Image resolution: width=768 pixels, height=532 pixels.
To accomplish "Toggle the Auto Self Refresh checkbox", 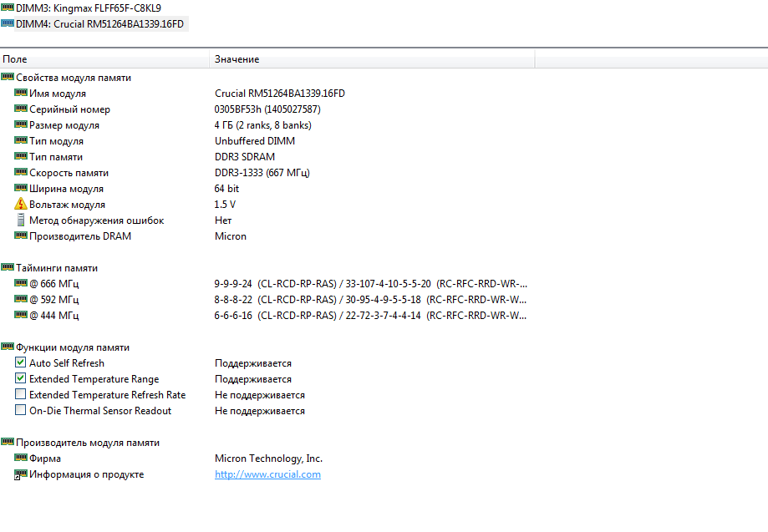I will coord(21,362).
